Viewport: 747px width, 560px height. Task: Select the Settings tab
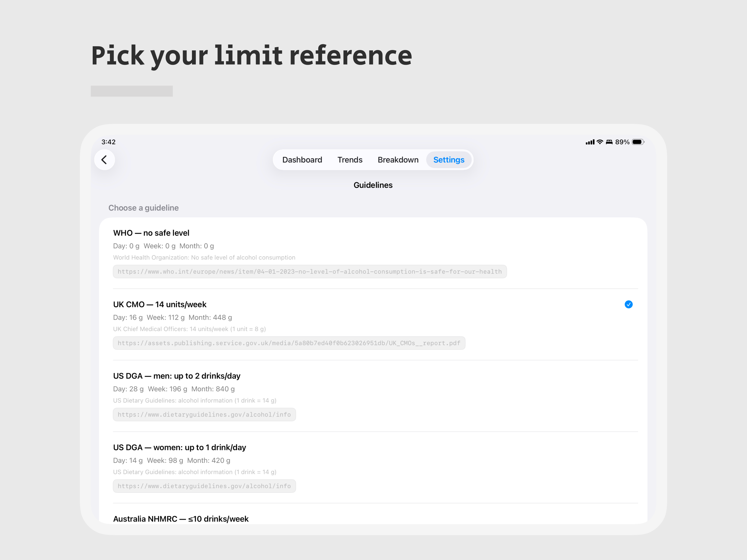[x=448, y=160]
